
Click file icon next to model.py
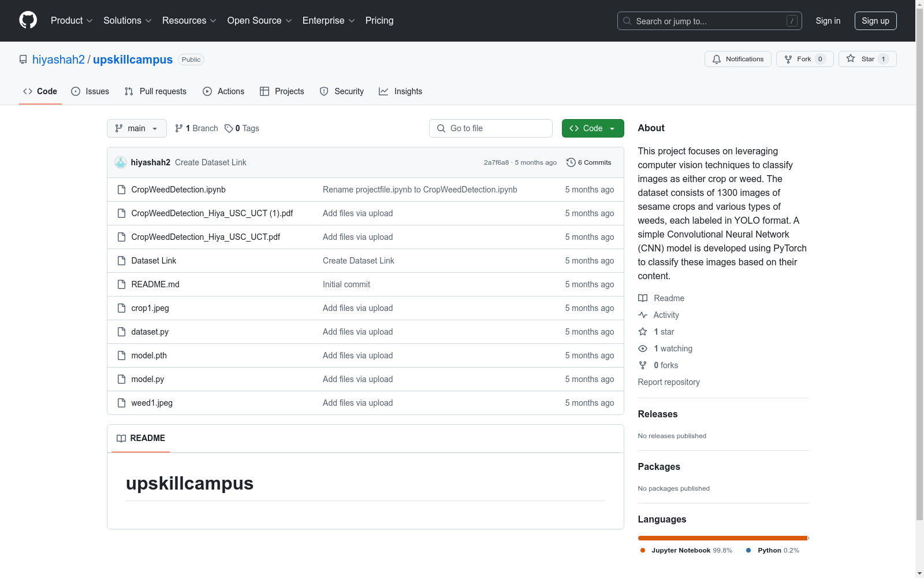[121, 379]
